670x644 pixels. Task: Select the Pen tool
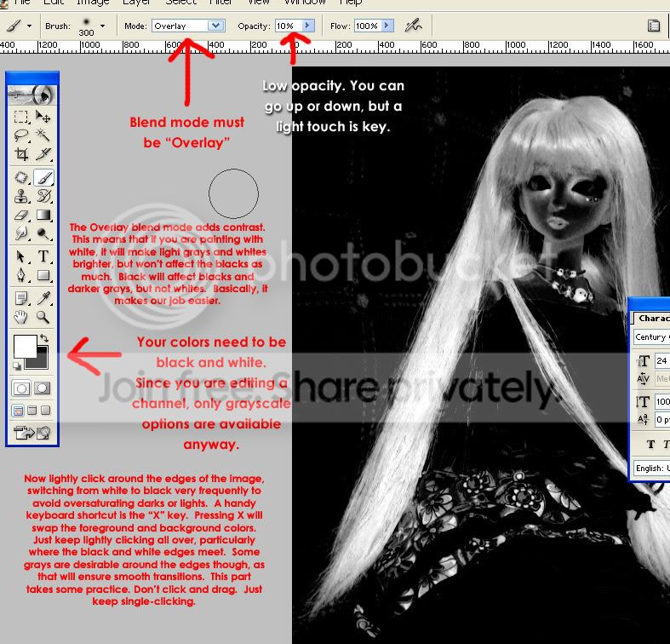(x=21, y=275)
